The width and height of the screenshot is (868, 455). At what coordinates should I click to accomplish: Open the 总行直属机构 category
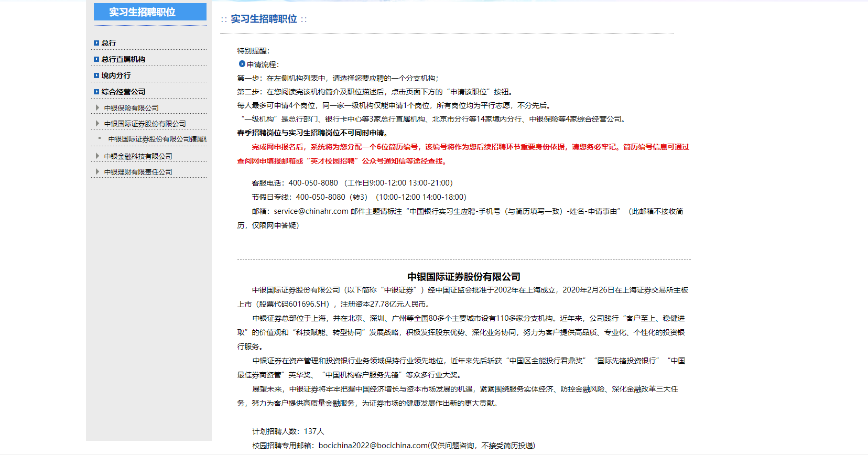[x=124, y=59]
